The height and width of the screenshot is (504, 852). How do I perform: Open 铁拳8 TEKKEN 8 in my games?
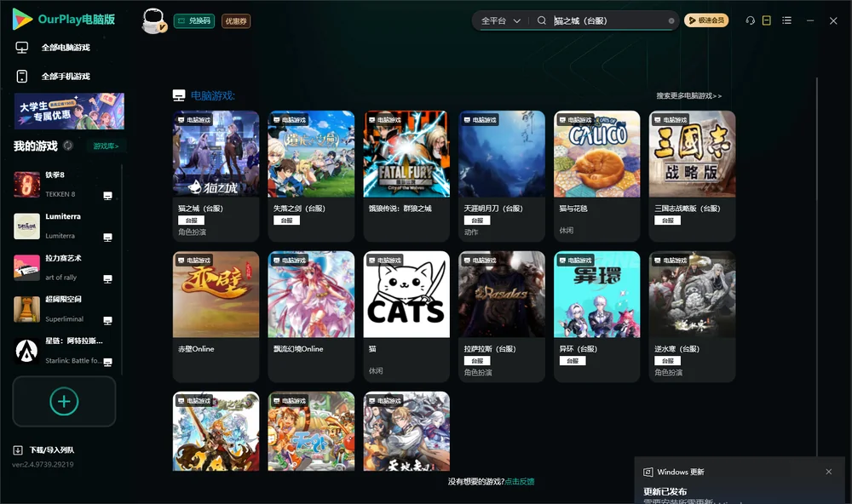click(x=63, y=185)
